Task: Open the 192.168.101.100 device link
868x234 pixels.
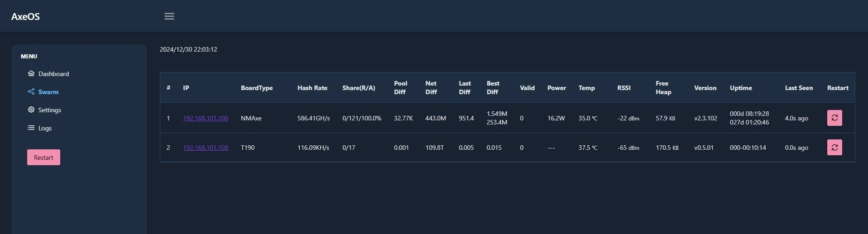Action: click(206, 118)
